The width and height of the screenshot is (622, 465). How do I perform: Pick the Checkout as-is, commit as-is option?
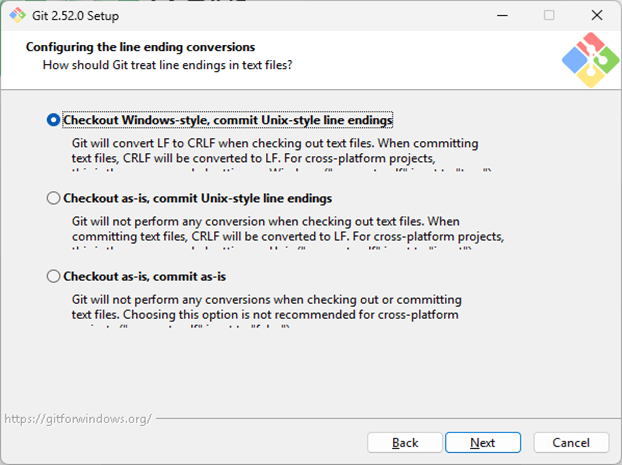pos(54,276)
